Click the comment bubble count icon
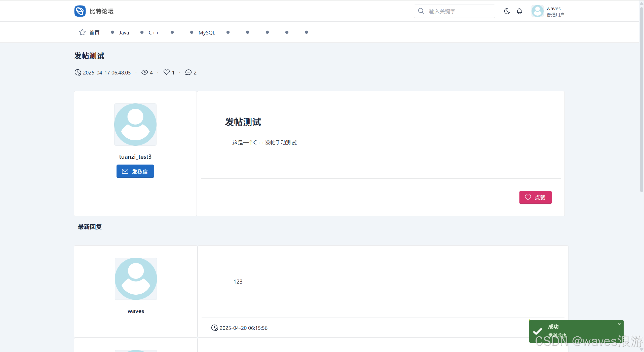Screen dimensions: 644x352 188,72
